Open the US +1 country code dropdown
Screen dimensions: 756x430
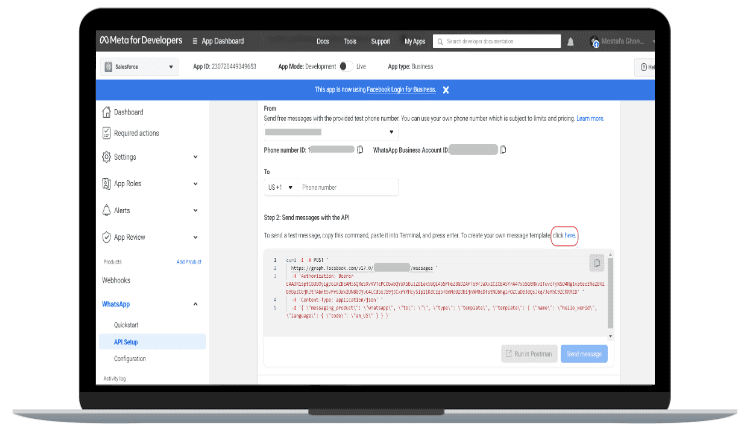[281, 188]
